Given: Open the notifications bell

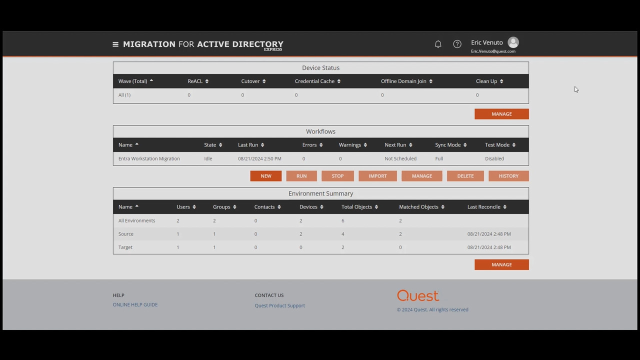Looking at the screenshot, I should [x=438, y=44].
